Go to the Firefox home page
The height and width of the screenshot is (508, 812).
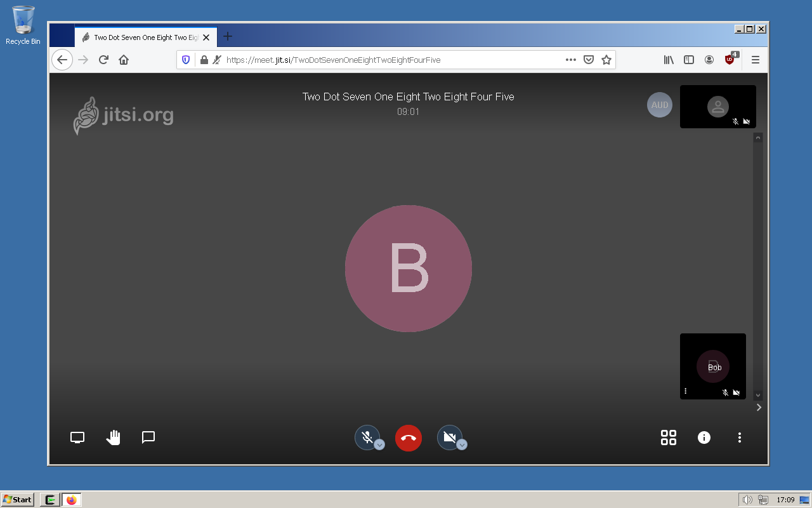(124, 60)
